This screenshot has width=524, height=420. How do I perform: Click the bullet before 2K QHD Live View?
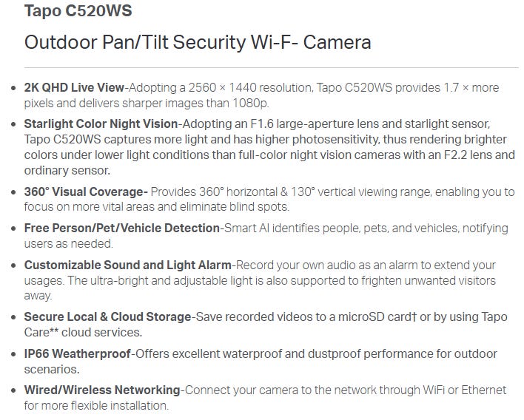click(13, 88)
